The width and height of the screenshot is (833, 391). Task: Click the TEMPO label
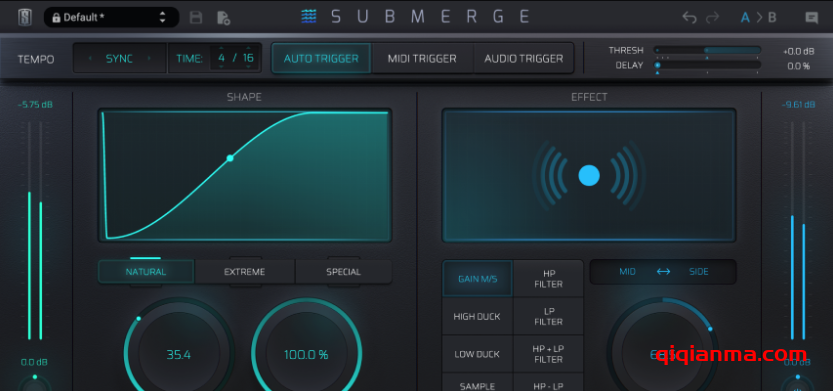click(36, 59)
